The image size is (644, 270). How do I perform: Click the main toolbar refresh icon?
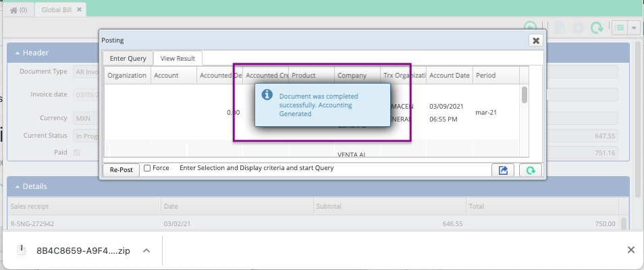tap(597, 28)
